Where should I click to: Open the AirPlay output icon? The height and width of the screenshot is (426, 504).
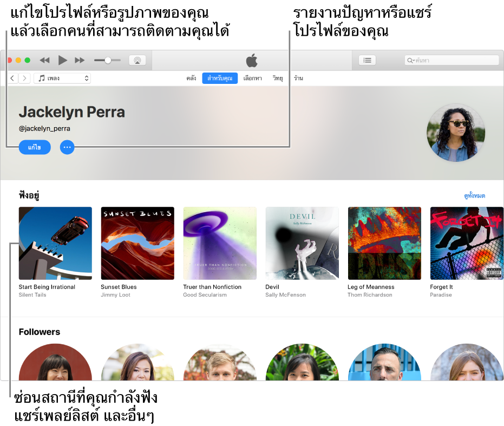click(138, 60)
